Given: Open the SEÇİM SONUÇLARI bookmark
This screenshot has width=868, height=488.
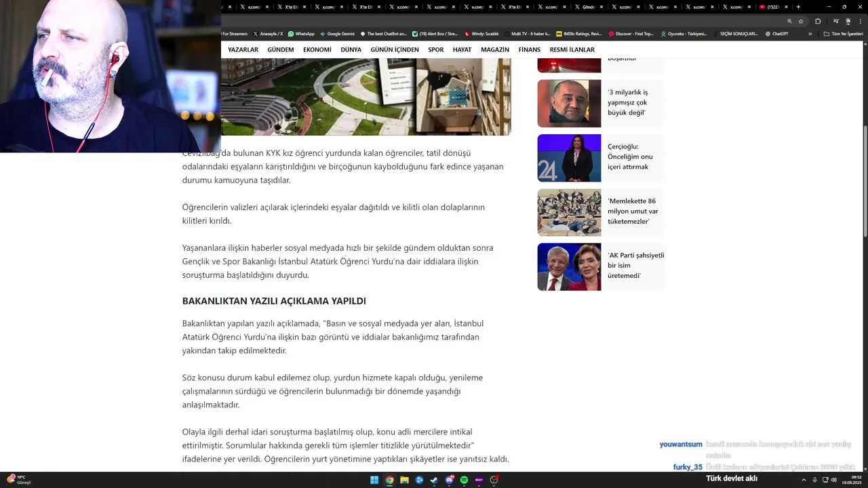Looking at the screenshot, I should [x=736, y=33].
